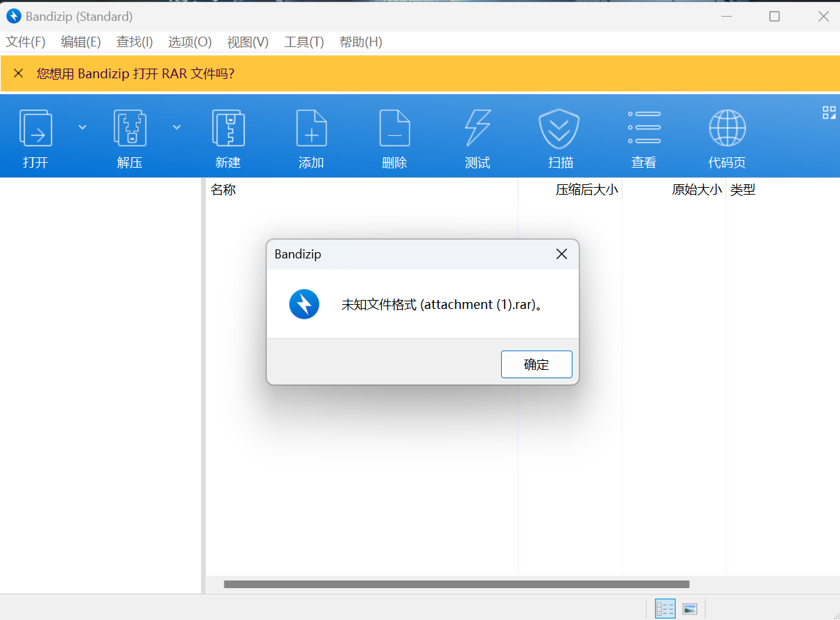Click the 代码页 (Code page) globe icon
Viewport: 840px width, 620px height.
(727, 128)
